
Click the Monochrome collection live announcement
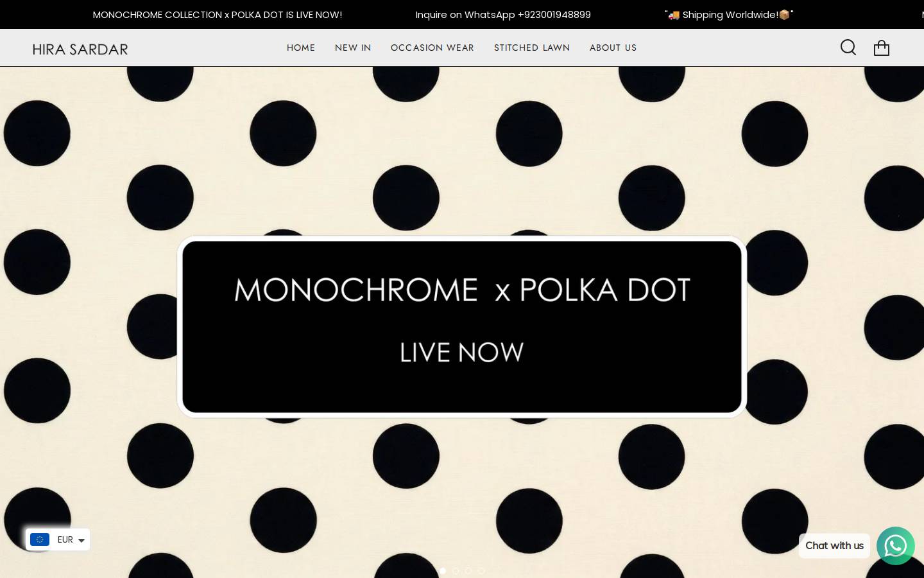pyautogui.click(x=218, y=15)
